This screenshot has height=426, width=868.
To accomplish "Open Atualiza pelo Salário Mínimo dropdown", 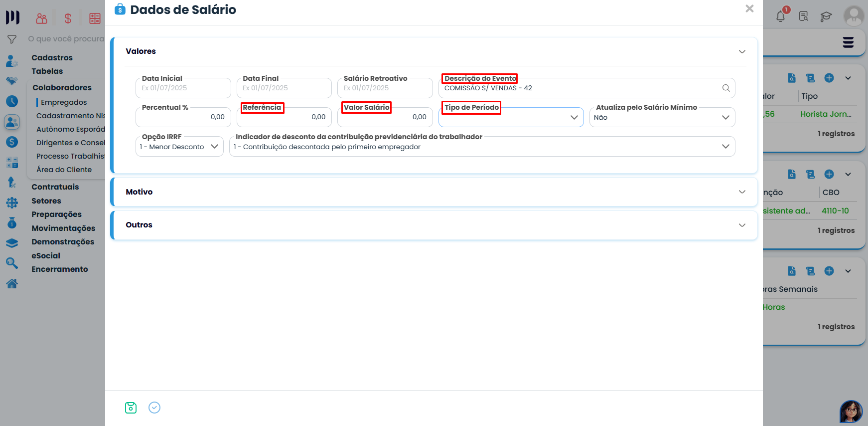I will click(662, 117).
